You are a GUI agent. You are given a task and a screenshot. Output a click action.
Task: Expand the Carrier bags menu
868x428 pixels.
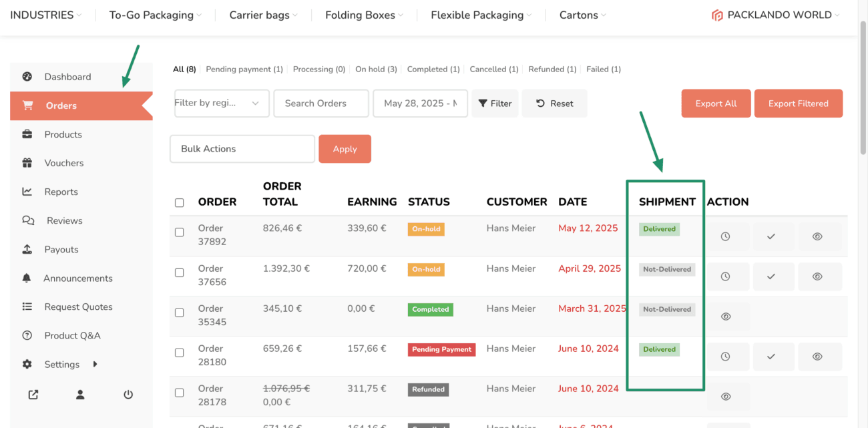coord(264,15)
